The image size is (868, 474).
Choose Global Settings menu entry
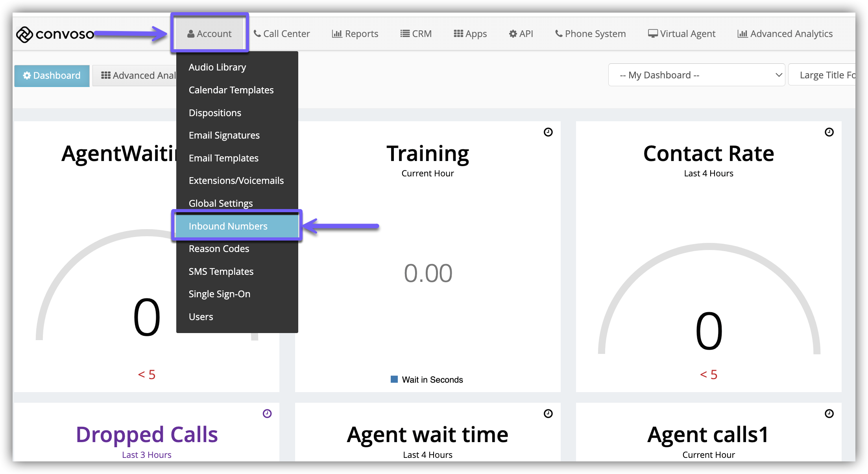pyautogui.click(x=221, y=203)
